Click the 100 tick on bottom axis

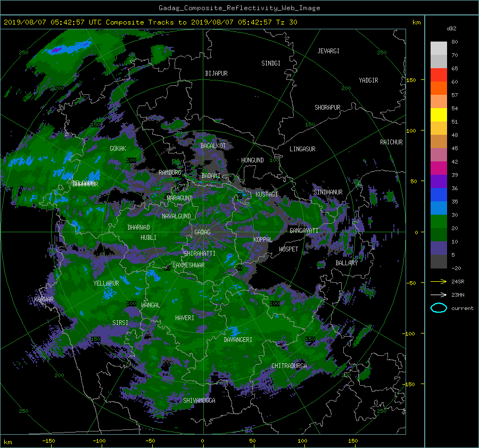click(302, 441)
